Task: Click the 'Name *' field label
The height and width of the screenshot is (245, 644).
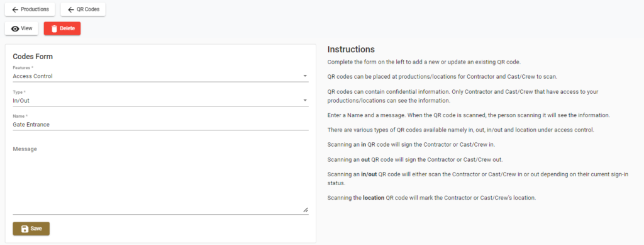Action: pos(20,116)
